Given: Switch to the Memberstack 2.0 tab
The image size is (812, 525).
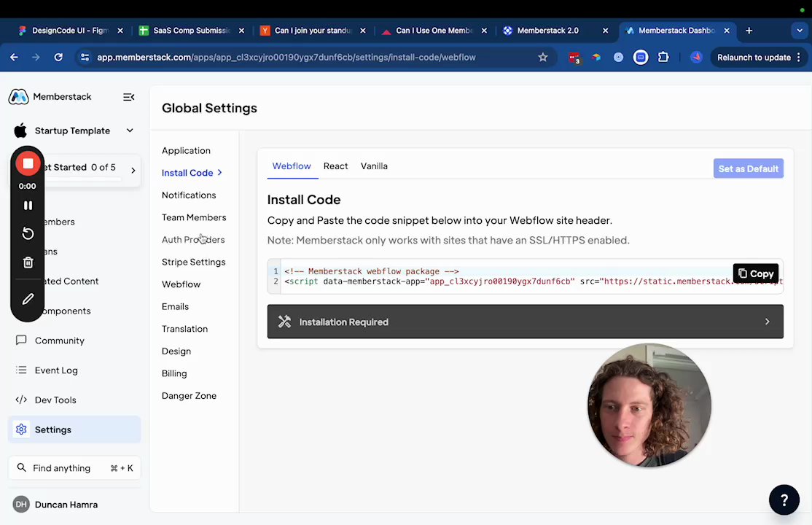Looking at the screenshot, I should (x=555, y=31).
